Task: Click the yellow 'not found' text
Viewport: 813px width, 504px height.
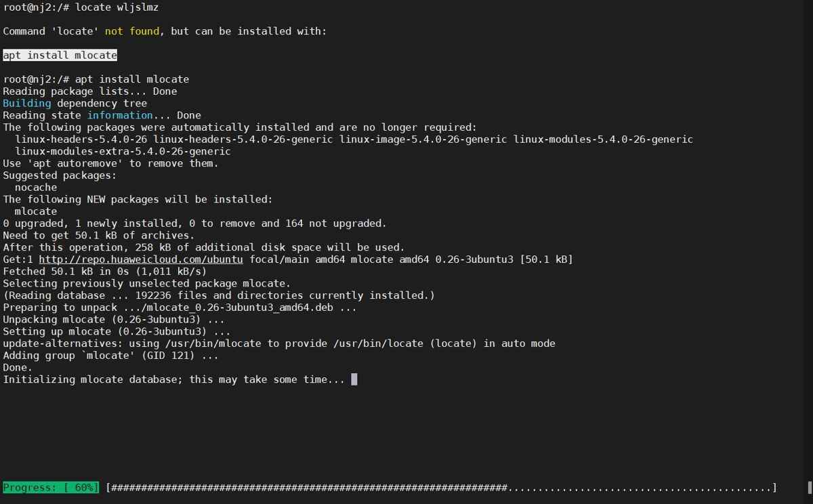Action: [132, 31]
